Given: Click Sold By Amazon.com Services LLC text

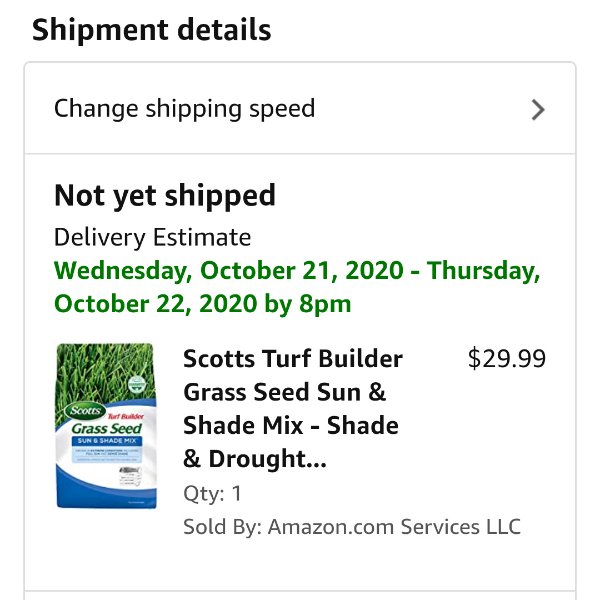Looking at the screenshot, I should pos(352,527).
